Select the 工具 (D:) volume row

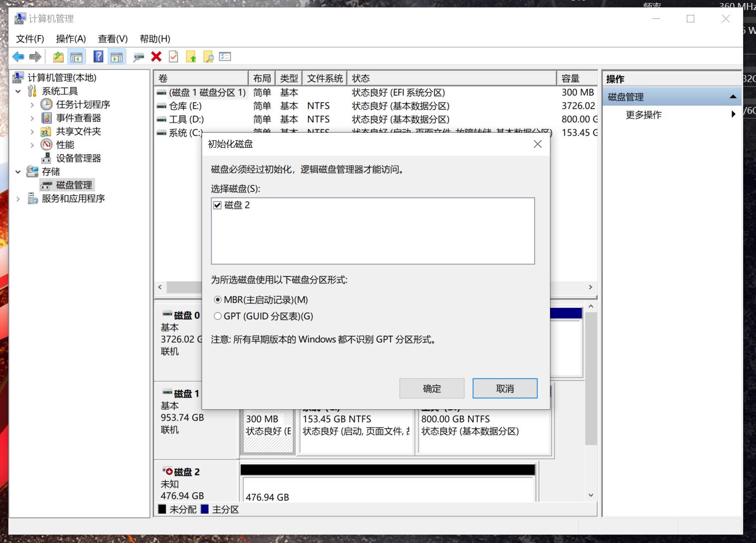376,119
